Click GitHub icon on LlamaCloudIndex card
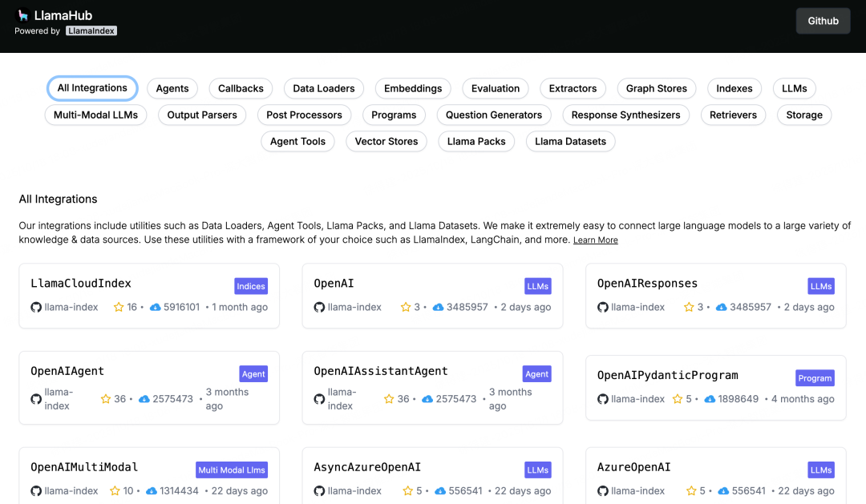This screenshot has height=504, width=866. pyautogui.click(x=36, y=308)
